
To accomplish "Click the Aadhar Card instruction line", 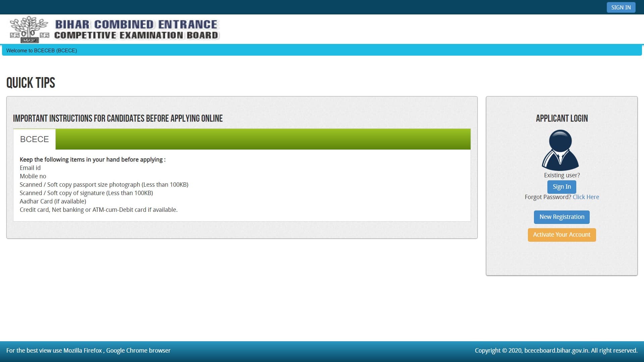I will pyautogui.click(x=53, y=201).
